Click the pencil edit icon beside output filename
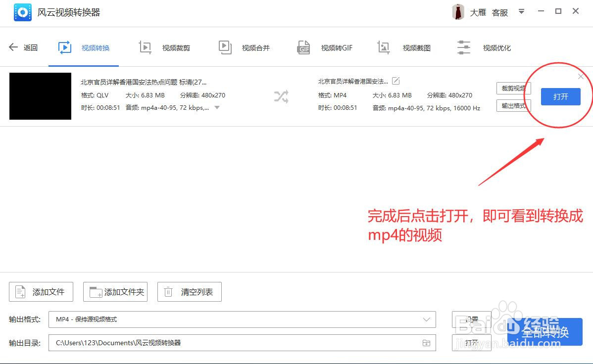 tap(395, 81)
